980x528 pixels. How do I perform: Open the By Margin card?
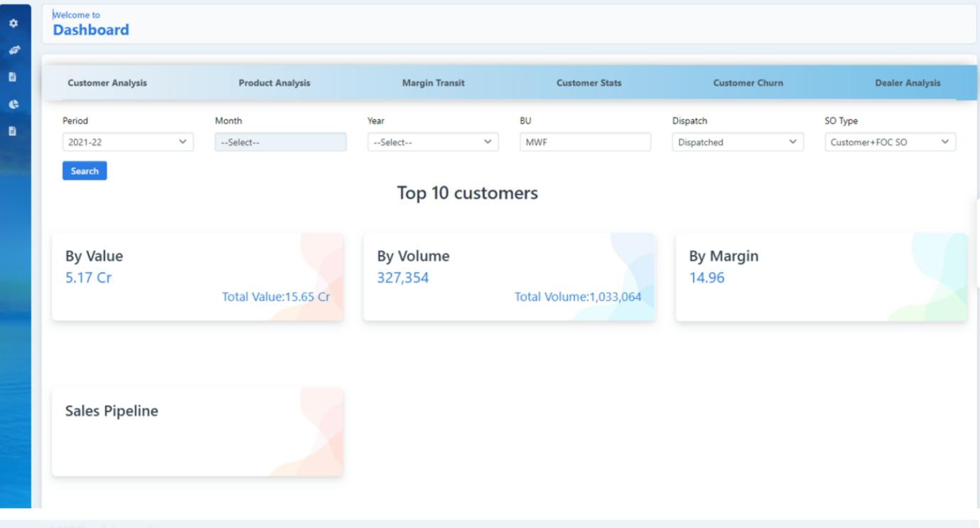[821, 276]
